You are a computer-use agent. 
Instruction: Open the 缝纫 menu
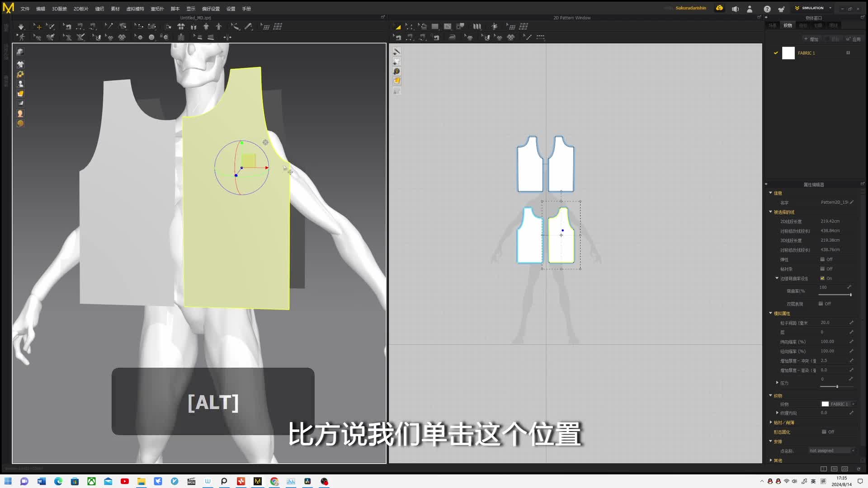[99, 9]
